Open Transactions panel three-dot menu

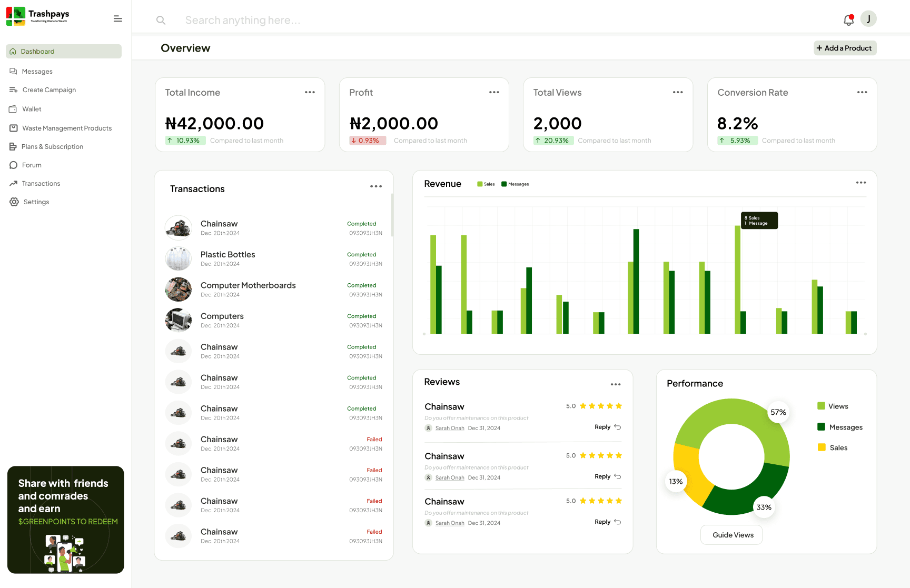[375, 186]
